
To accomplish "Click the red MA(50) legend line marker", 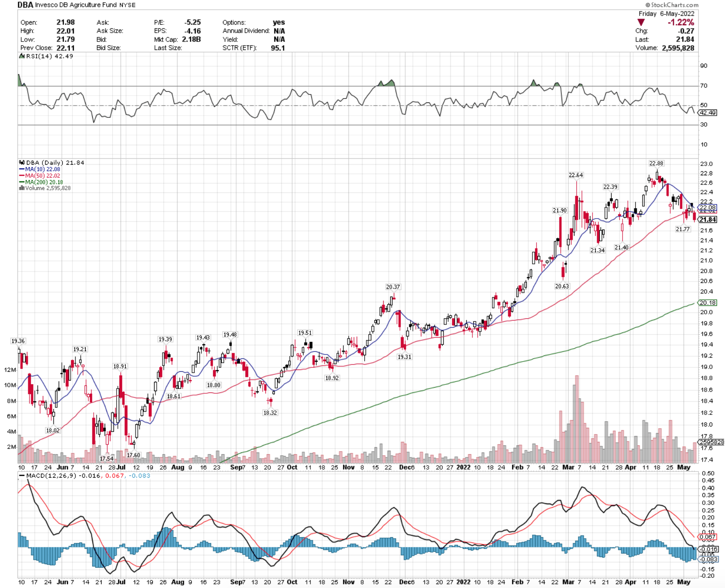I will pyautogui.click(x=22, y=176).
